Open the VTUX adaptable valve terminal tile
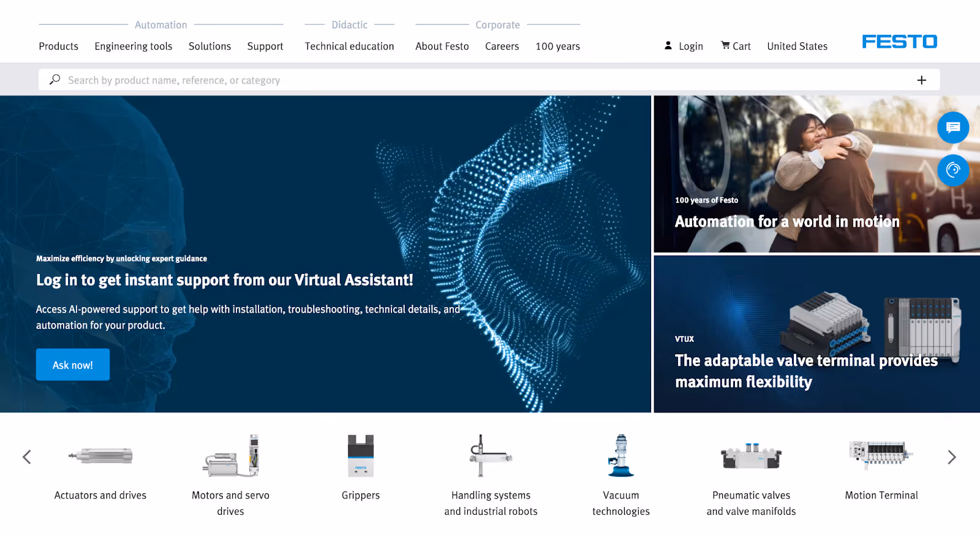980x535 pixels. [x=817, y=334]
